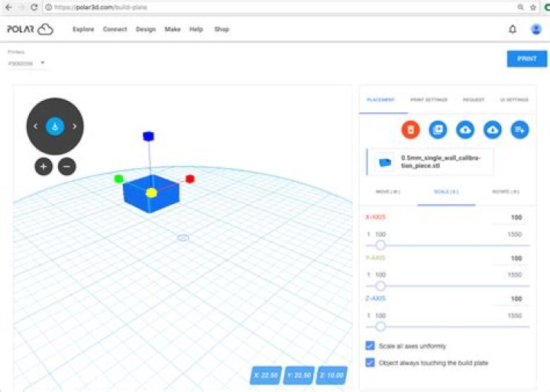Open the notifications bell

tap(513, 29)
